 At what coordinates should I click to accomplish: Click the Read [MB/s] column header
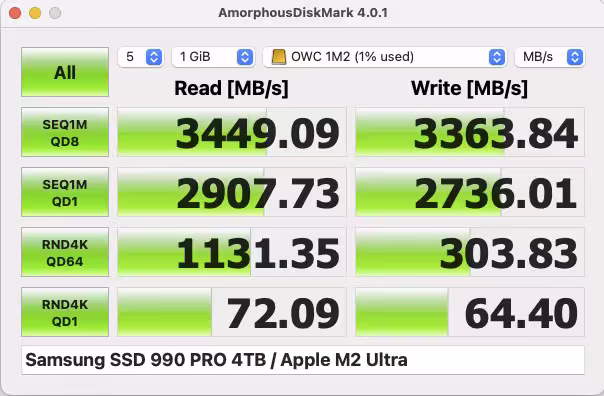pos(231,88)
